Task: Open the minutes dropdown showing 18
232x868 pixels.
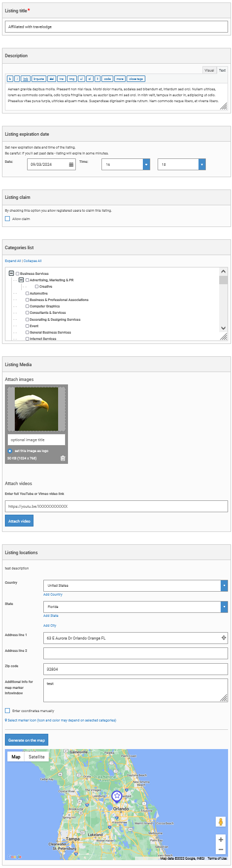Action: tap(182, 164)
